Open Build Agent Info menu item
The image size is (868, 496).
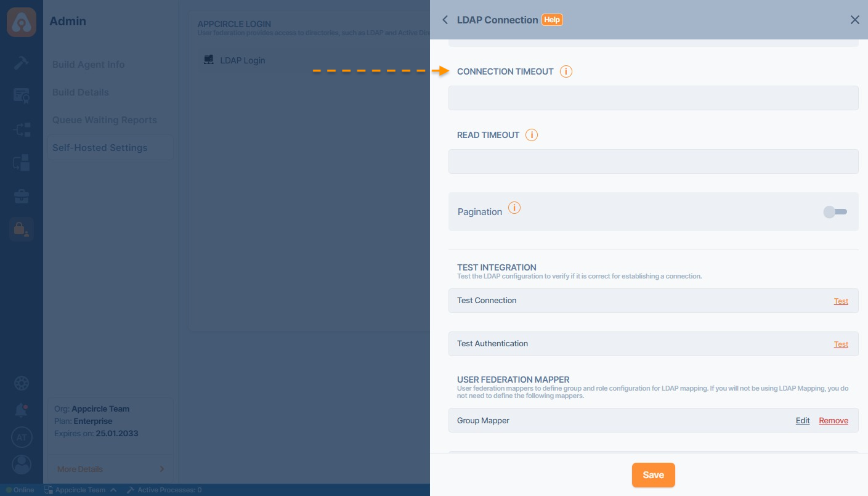[x=88, y=65]
